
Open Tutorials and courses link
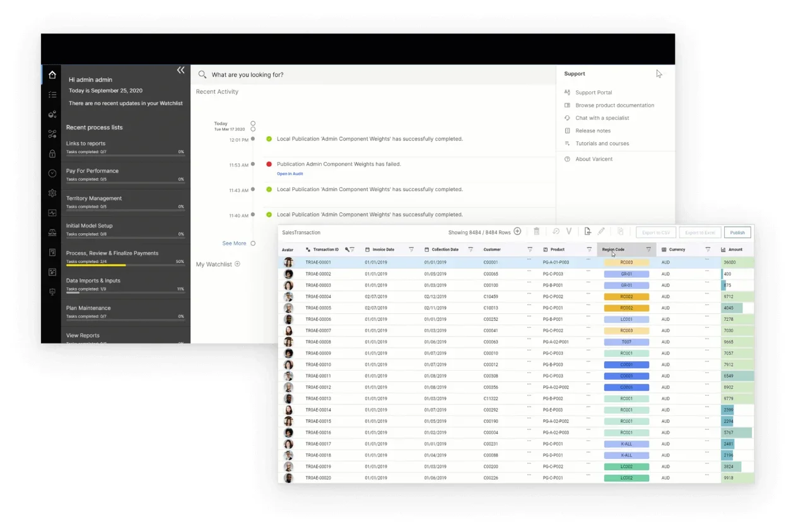[602, 143]
